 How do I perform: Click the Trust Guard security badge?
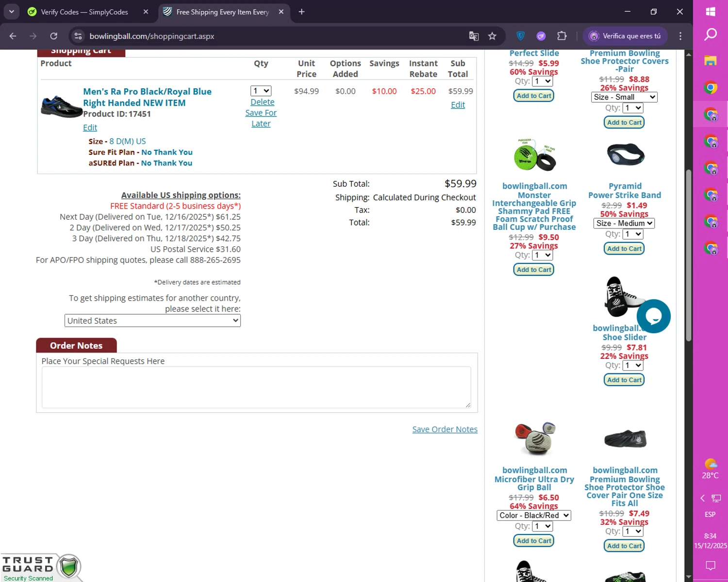(41, 567)
